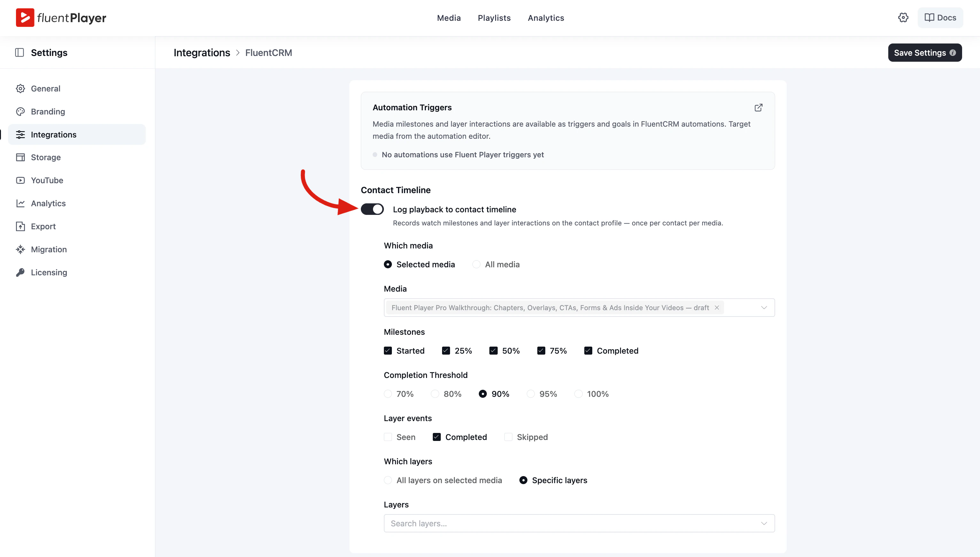Select the All media radio option
The height and width of the screenshot is (557, 980).
pos(476,264)
